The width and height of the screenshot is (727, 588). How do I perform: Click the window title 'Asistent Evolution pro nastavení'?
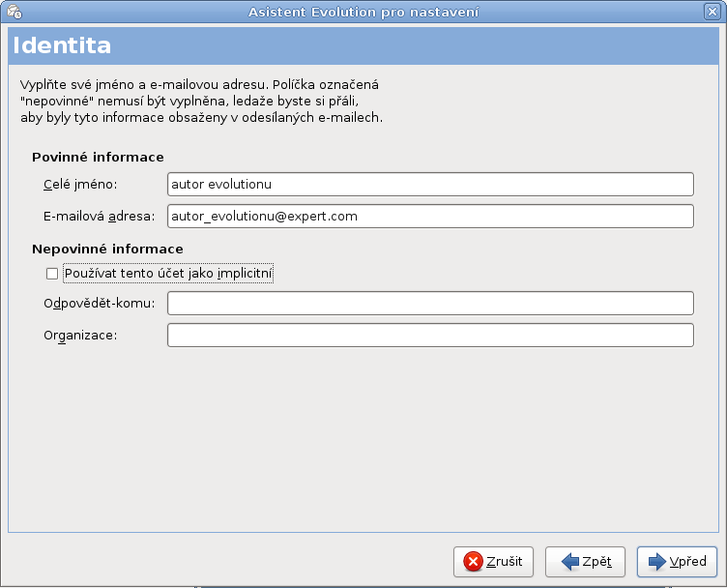click(x=363, y=12)
